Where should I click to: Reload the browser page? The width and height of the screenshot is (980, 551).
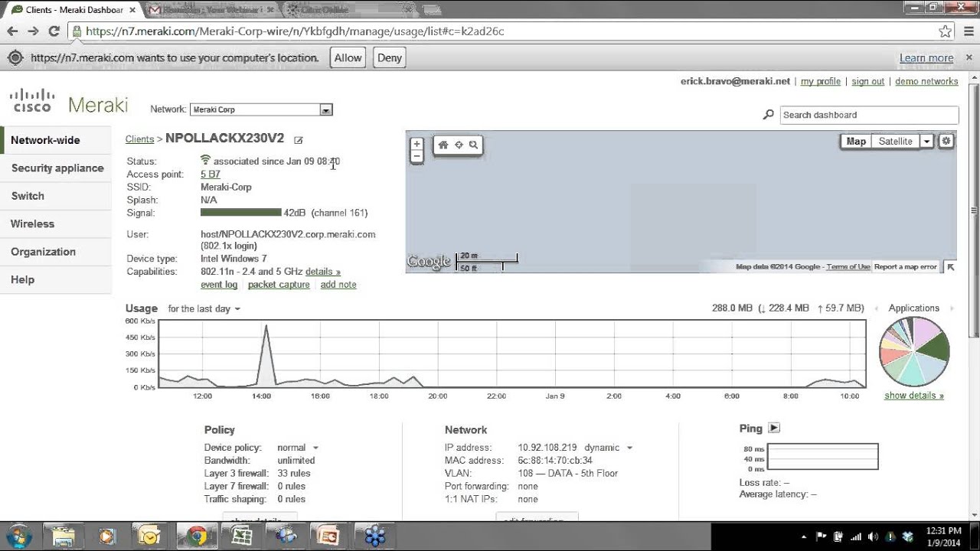pos(54,31)
